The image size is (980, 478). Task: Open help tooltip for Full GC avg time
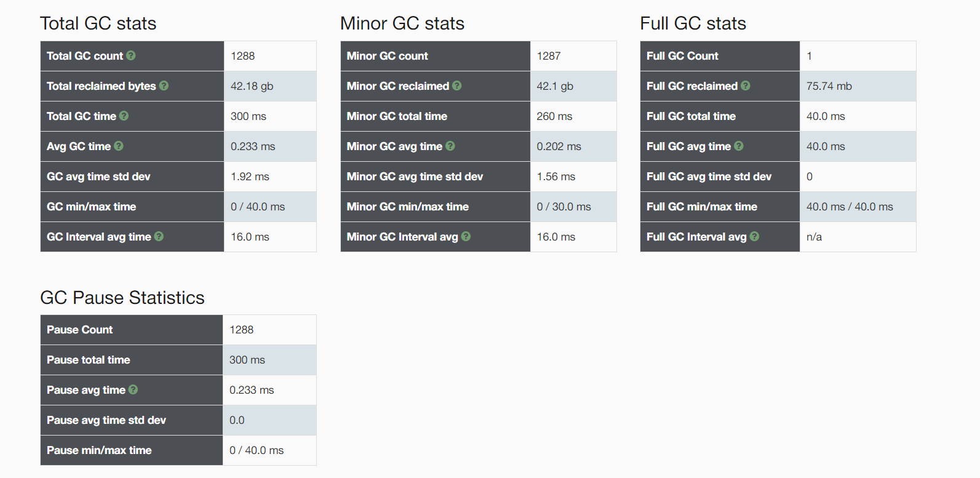click(x=739, y=146)
